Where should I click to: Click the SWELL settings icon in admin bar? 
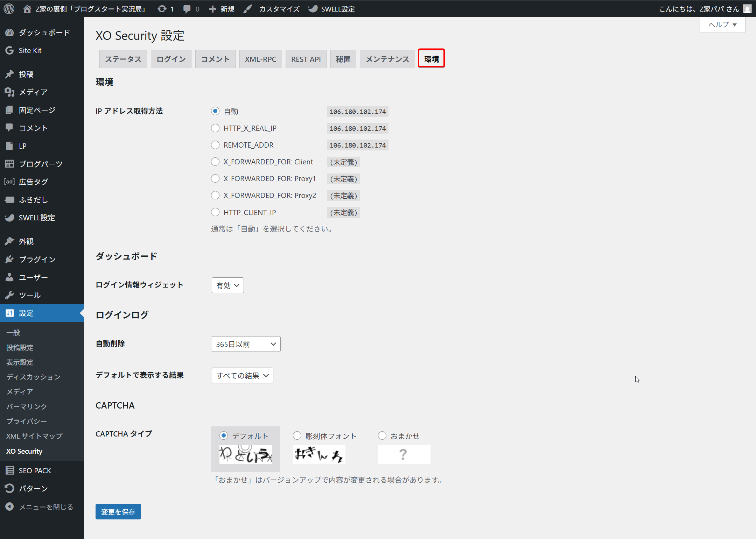tap(313, 9)
